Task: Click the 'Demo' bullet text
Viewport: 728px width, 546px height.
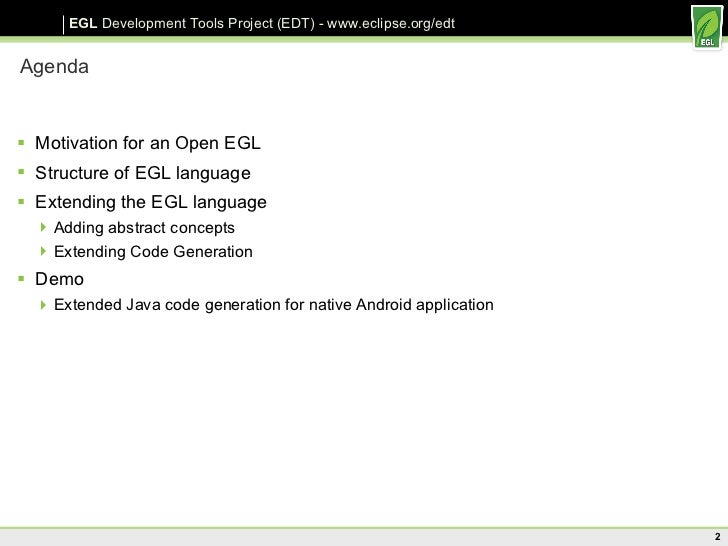Action: coord(59,279)
